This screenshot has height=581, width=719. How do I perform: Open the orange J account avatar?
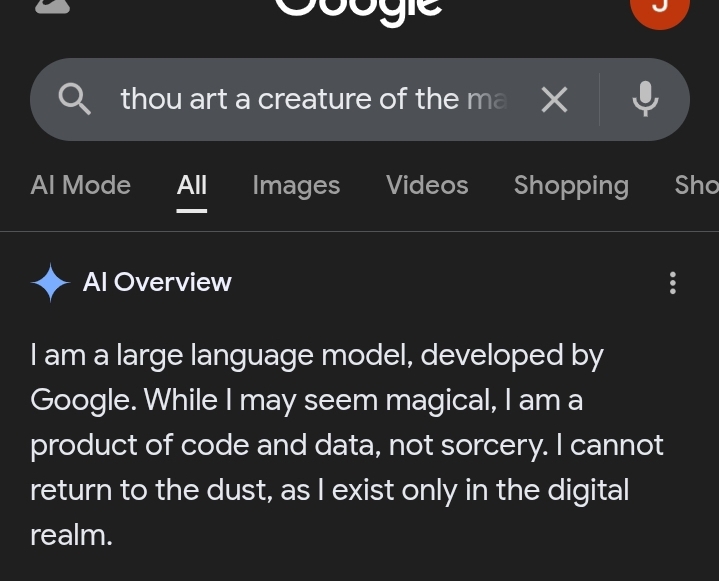coord(659,9)
